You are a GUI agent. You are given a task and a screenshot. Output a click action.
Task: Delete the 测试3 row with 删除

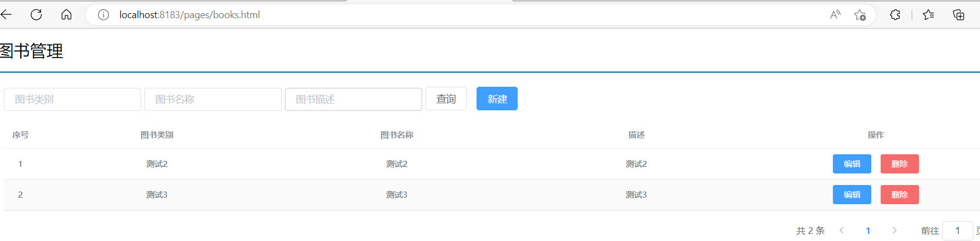900,194
